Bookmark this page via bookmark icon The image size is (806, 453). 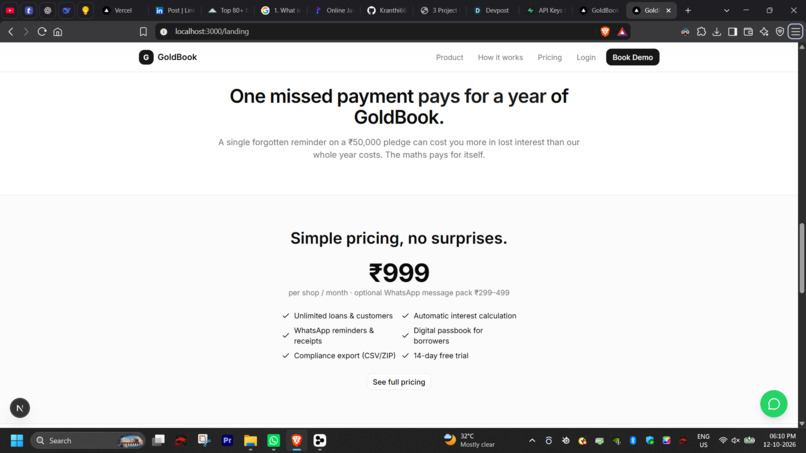pos(143,31)
